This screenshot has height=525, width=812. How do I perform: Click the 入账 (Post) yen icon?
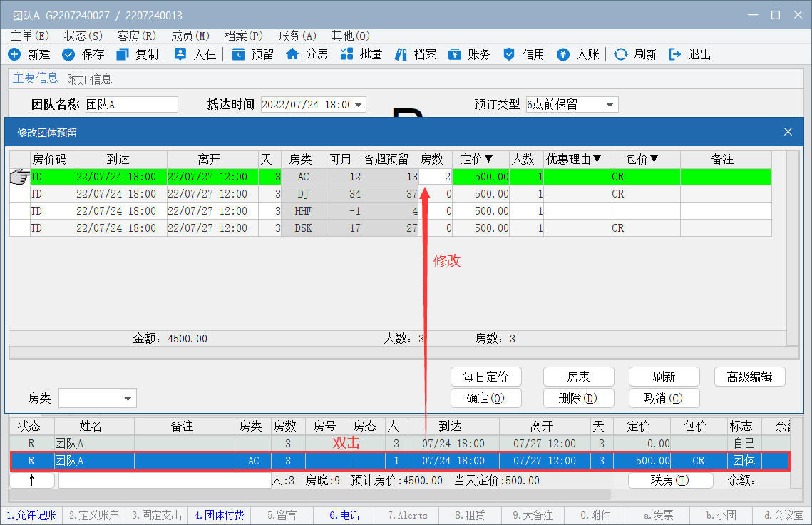pos(563,54)
